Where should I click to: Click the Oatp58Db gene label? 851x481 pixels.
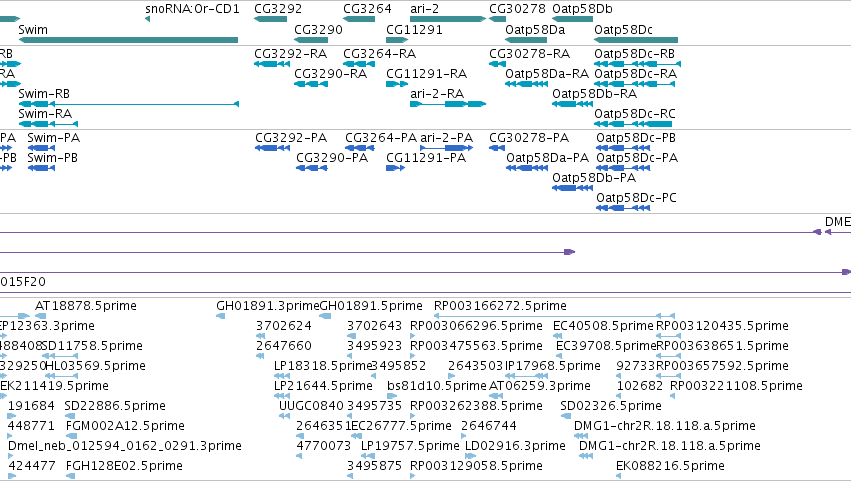(x=582, y=9)
